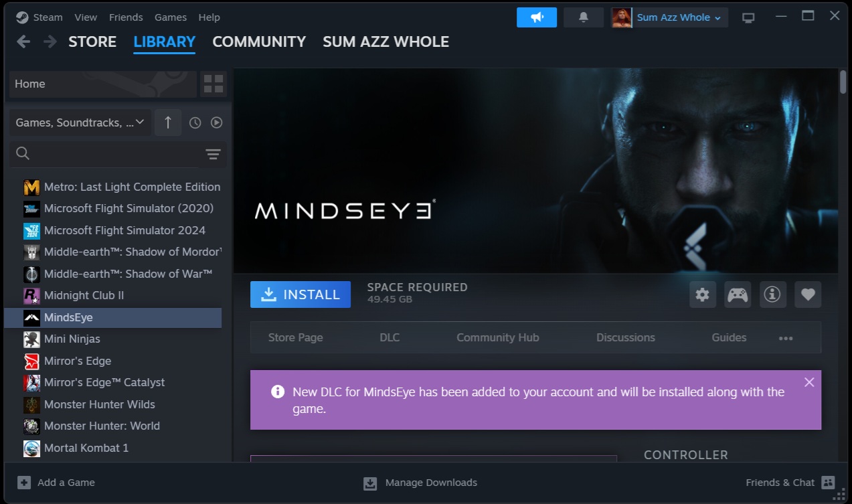Enter Big Picture mode via monitor icon

tap(748, 17)
